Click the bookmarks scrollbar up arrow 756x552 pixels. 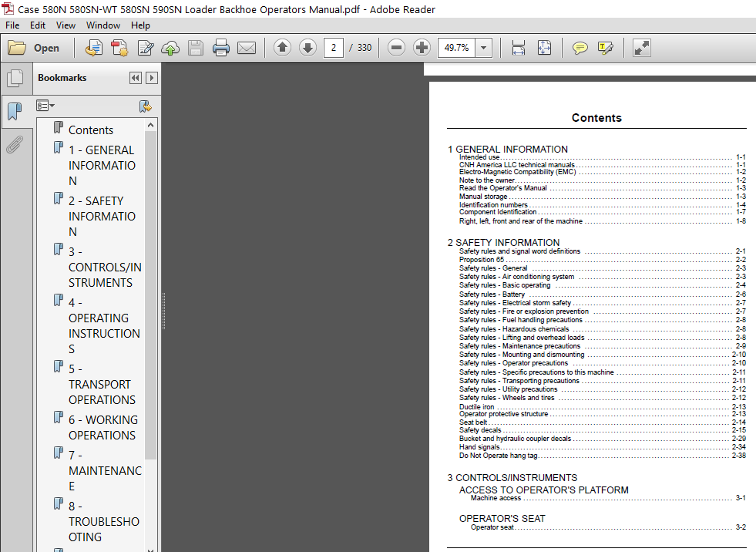(x=151, y=125)
